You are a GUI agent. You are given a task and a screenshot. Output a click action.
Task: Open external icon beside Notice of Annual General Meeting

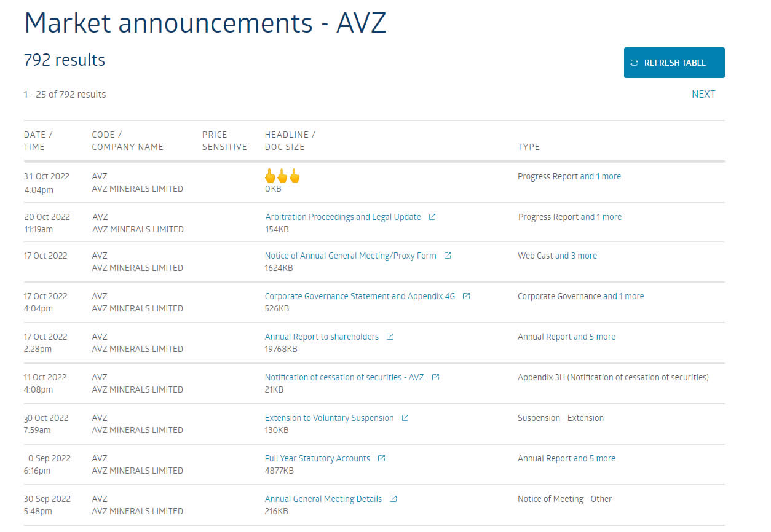(448, 256)
